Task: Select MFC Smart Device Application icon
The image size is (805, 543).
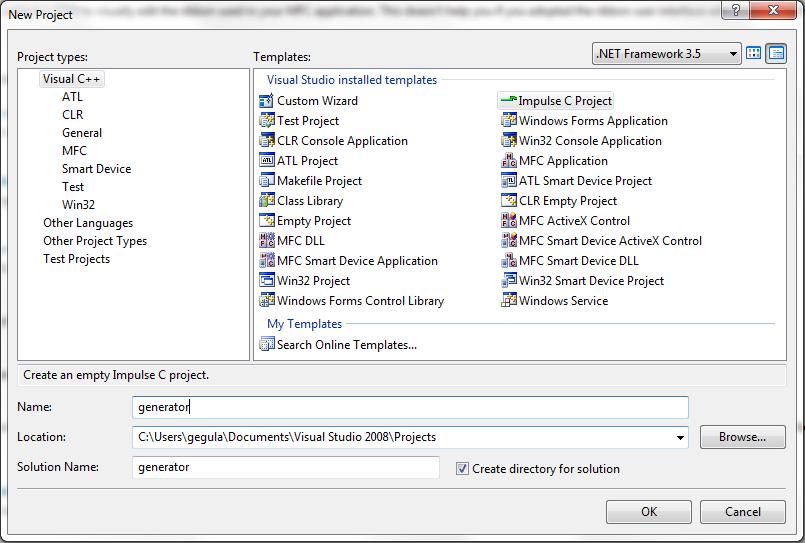Action: (266, 261)
